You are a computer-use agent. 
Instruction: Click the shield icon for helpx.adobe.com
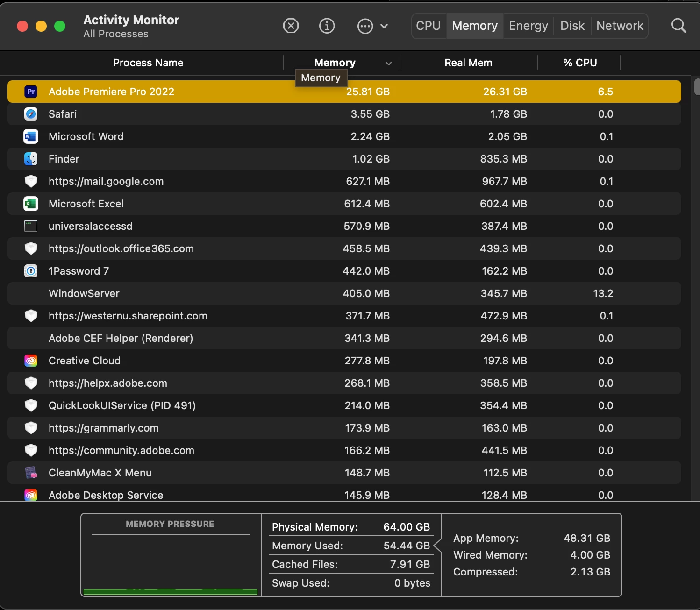pos(31,383)
